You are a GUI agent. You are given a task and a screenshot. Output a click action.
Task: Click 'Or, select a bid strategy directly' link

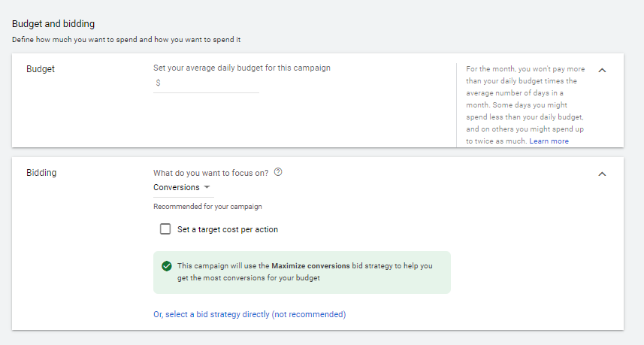pos(211,314)
